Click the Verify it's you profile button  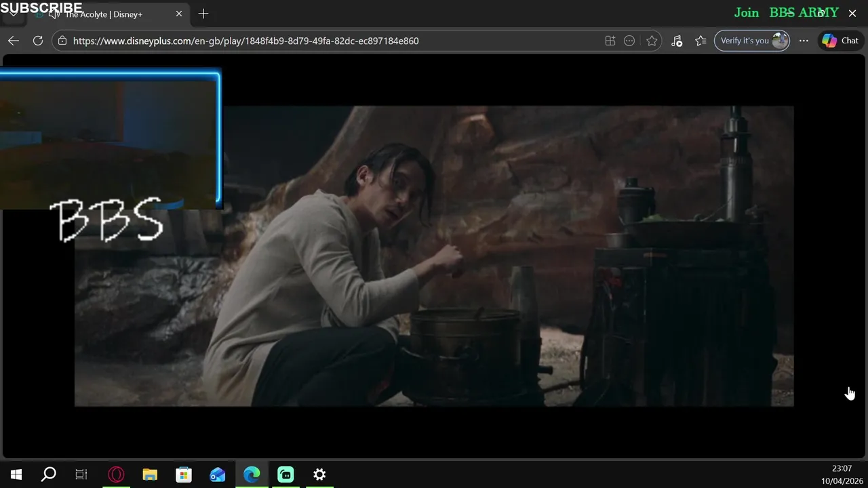tap(752, 41)
